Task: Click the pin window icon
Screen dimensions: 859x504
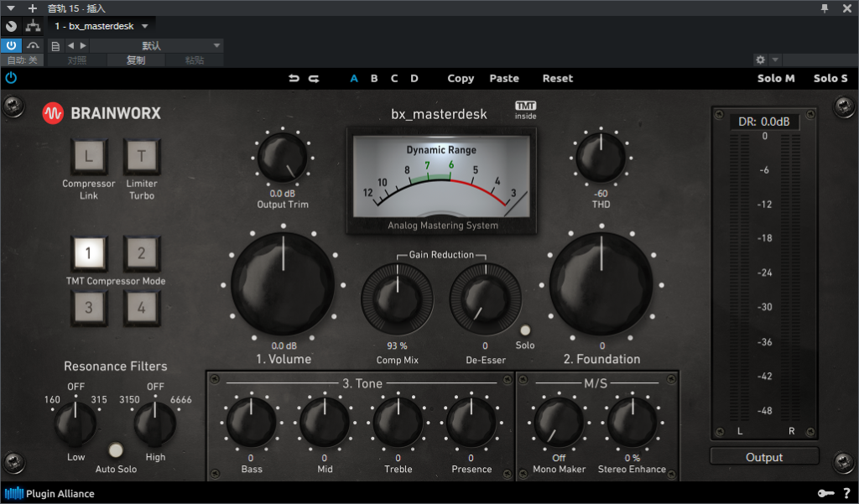Action: tap(825, 8)
